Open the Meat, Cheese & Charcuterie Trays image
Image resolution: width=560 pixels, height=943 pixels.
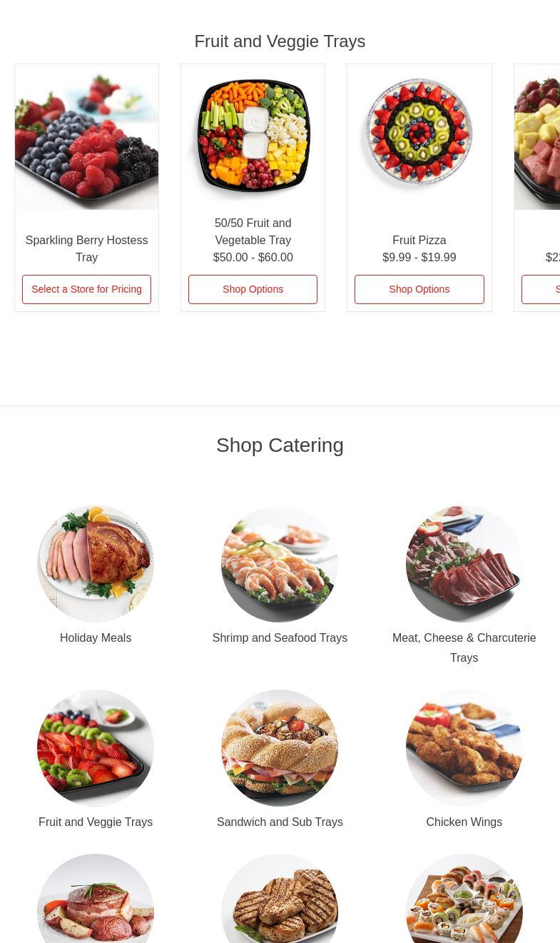tap(464, 564)
